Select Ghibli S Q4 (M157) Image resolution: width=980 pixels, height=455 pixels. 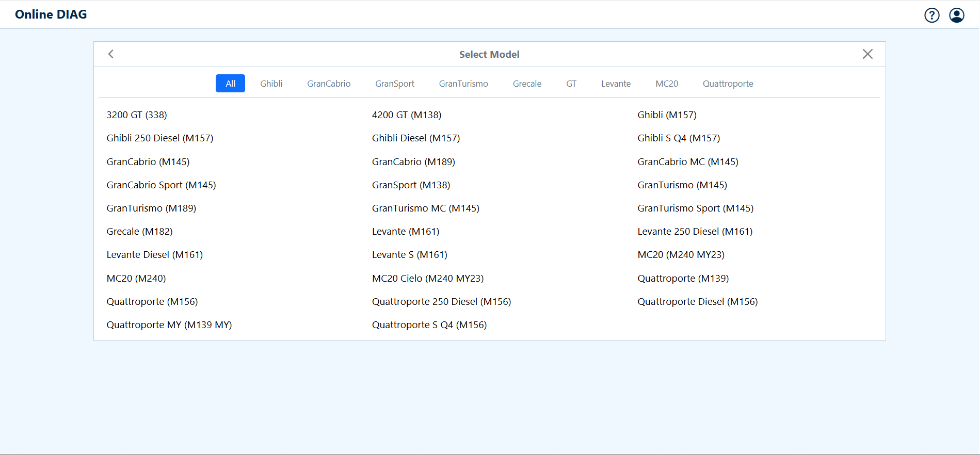click(678, 138)
